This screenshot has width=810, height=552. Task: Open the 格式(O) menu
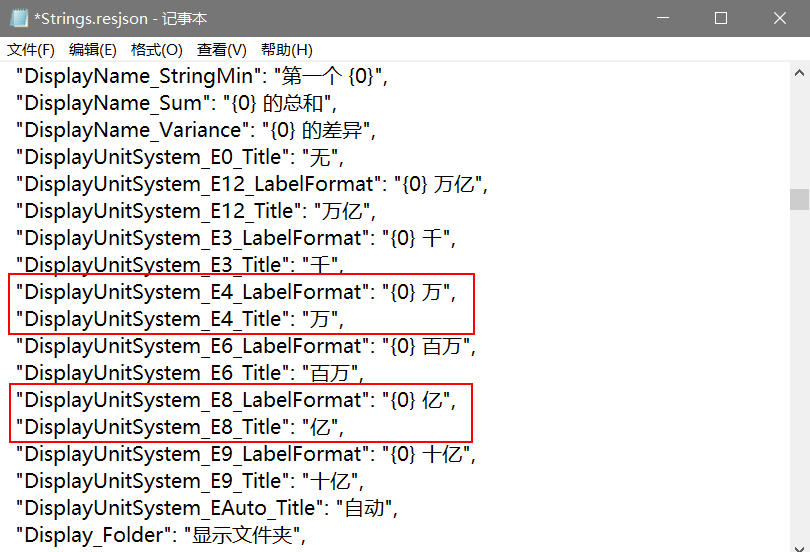[x=157, y=50]
